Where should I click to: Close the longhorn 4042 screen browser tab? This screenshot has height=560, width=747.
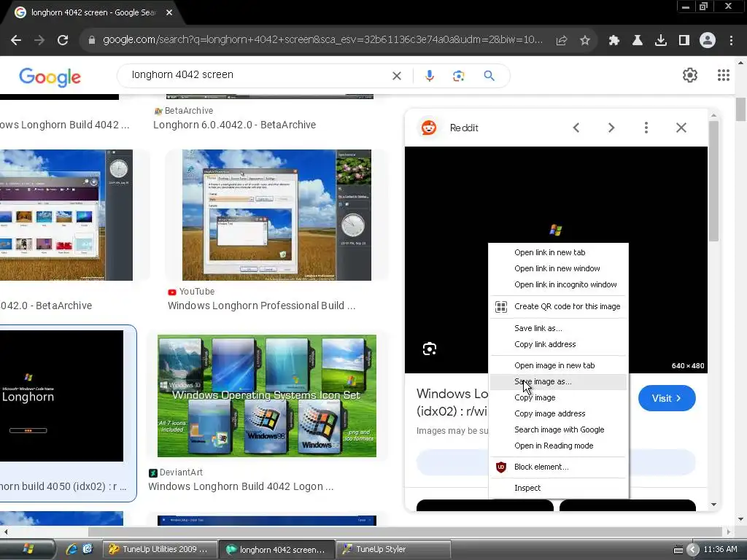pyautogui.click(x=169, y=12)
